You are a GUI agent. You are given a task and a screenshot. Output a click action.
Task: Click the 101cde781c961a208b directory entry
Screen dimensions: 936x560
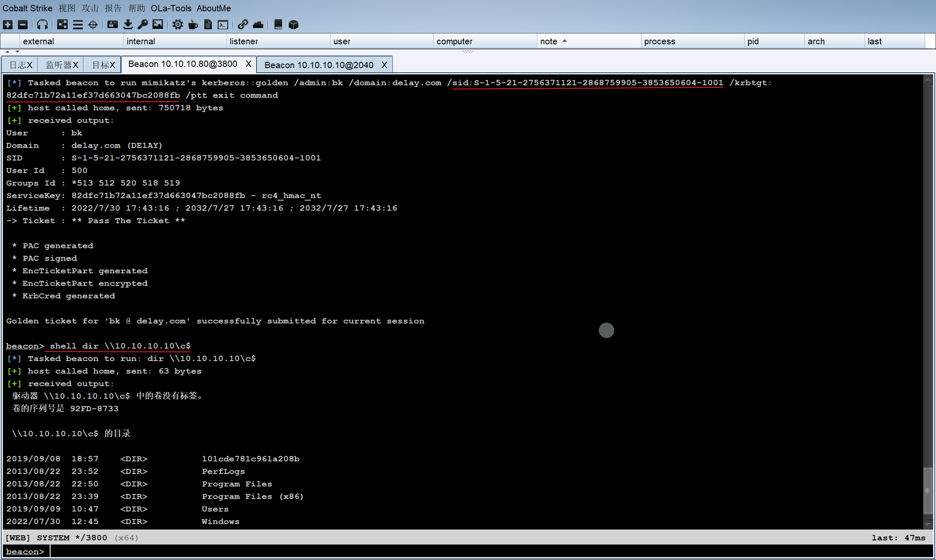(x=251, y=459)
